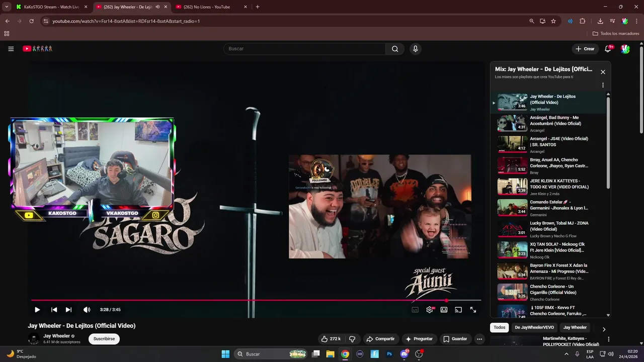Play Arcángel, Bad Bunny - Me Acostumbré thumbnail

coord(512,123)
